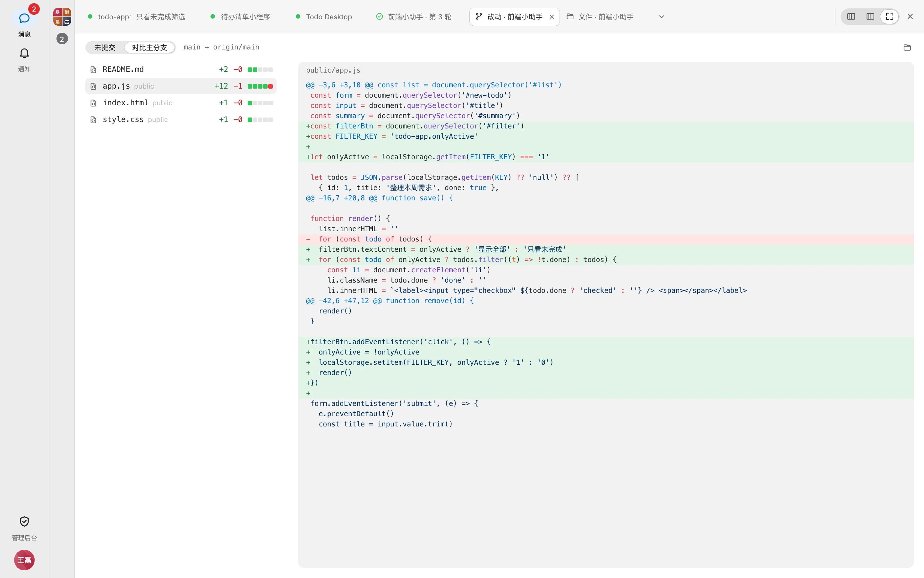Click removed line 'for (const todo of todos)'

(x=606, y=239)
